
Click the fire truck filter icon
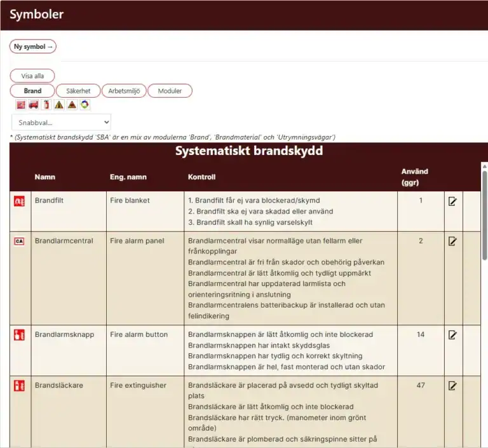point(34,105)
